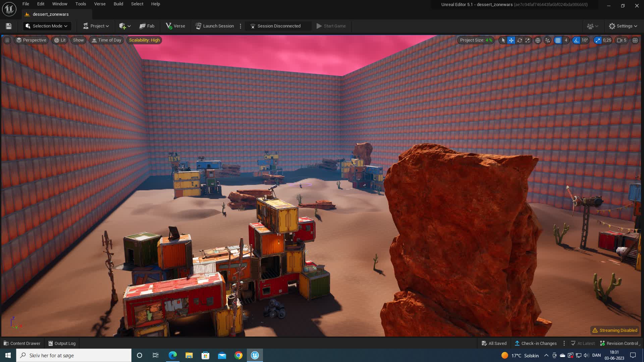644x362 pixels.
Task: Click the save icon in toolbar
Action: 9,26
